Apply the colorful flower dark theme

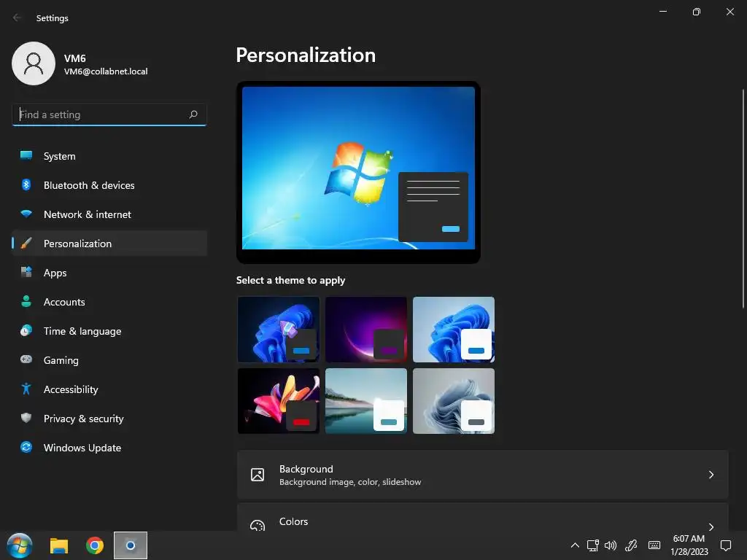pos(279,401)
